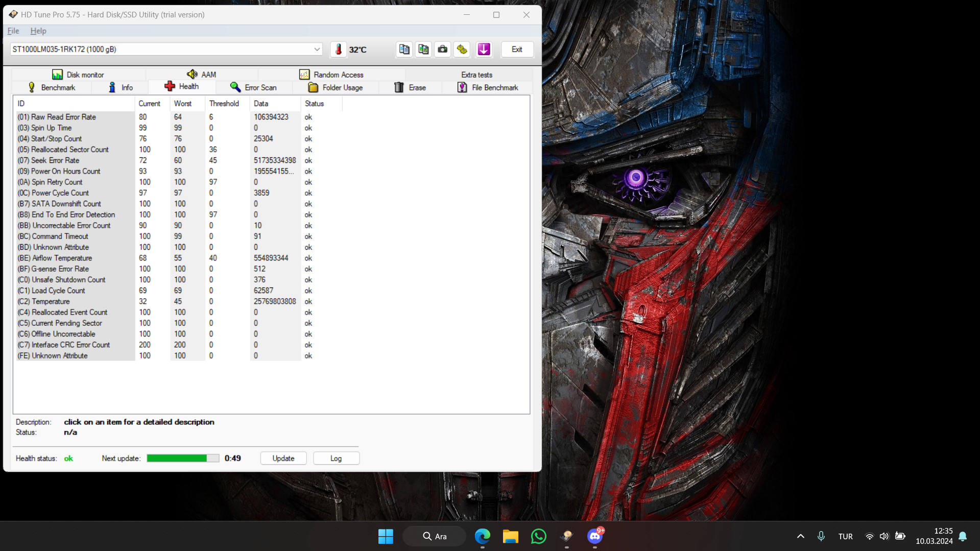
Task: Click the copy text to clipboard icon
Action: [404, 50]
